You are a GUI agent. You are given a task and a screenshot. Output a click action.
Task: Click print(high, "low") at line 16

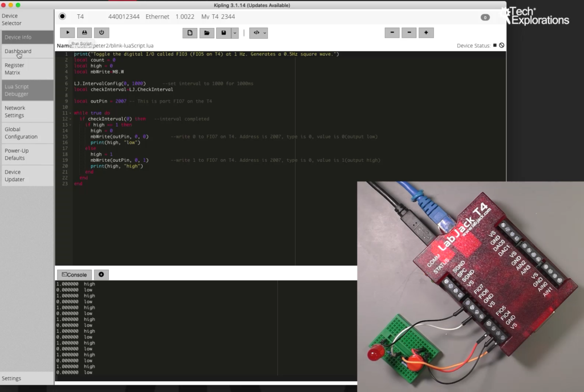pyautogui.click(x=115, y=142)
